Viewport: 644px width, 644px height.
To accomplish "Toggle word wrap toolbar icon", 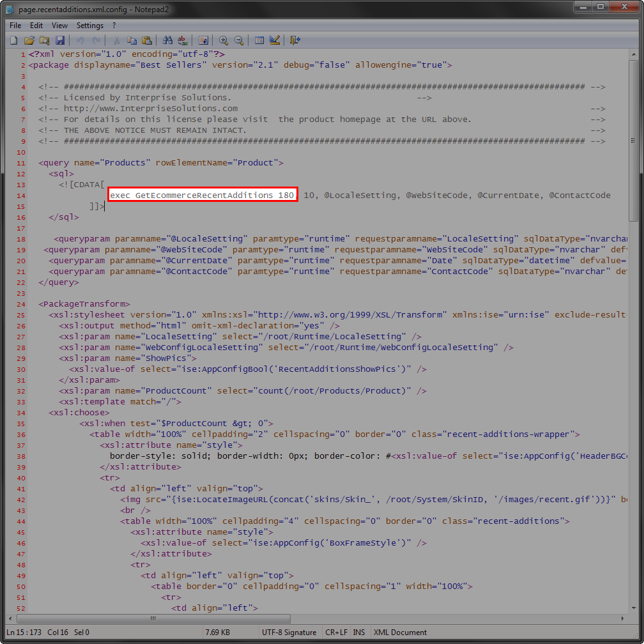I will [x=204, y=40].
